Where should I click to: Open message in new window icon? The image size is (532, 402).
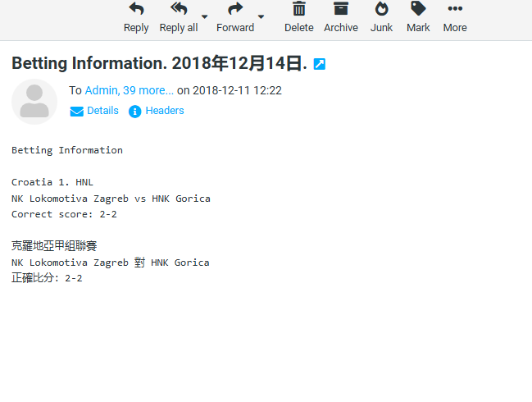(320, 64)
